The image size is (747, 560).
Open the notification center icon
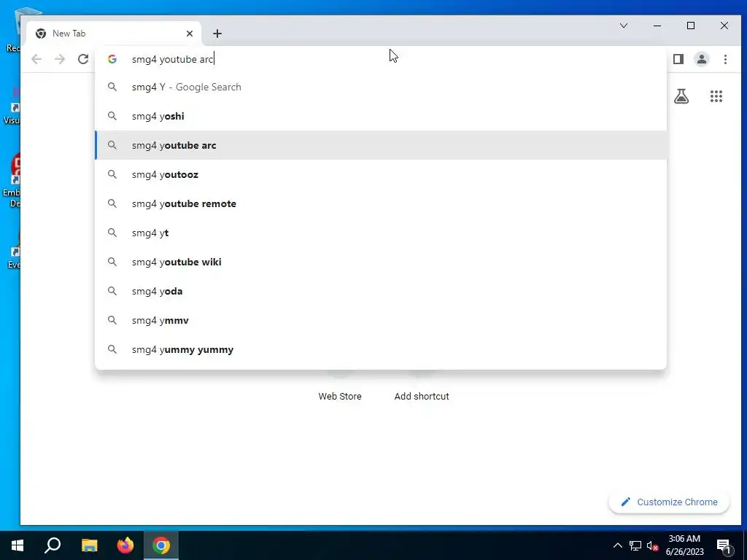(x=724, y=546)
